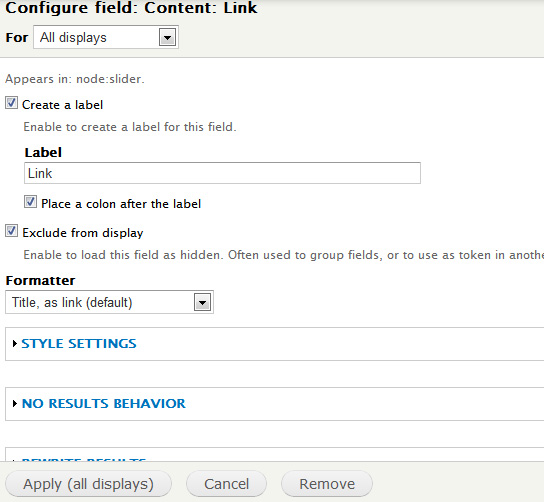Open the Title, as link formatter dropdown
This screenshot has height=502, width=544.
109,303
